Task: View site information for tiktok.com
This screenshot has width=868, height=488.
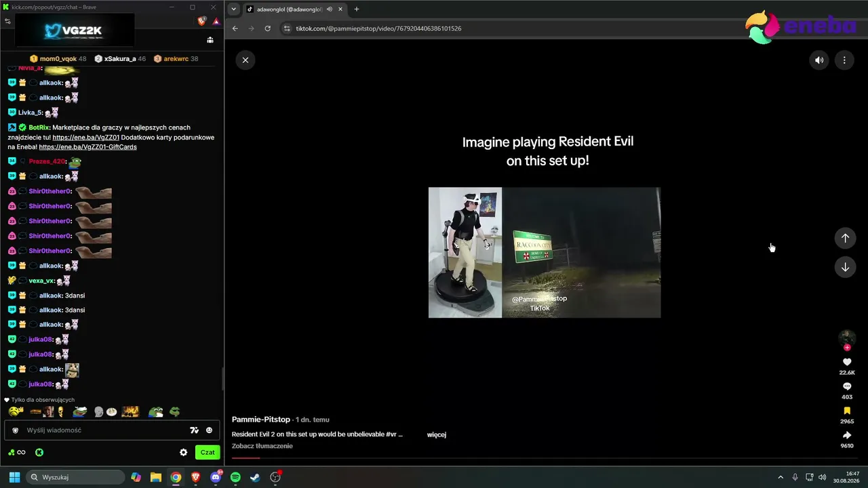Action: click(x=287, y=28)
